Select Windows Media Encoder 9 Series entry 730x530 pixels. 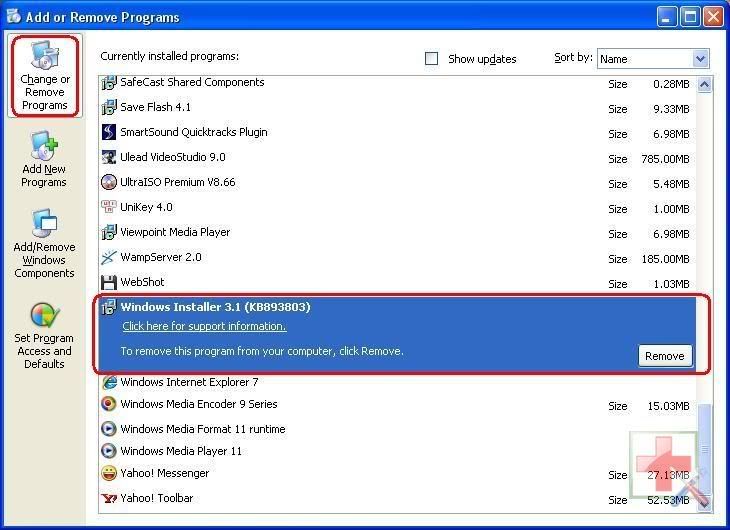(x=398, y=404)
